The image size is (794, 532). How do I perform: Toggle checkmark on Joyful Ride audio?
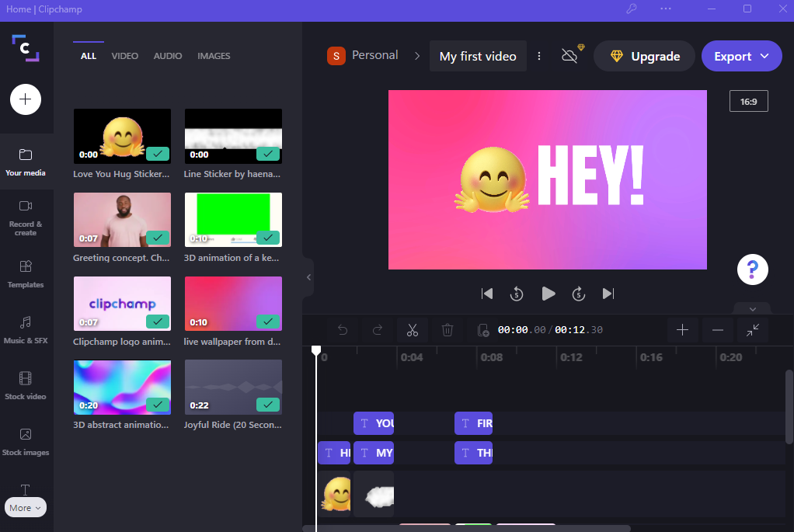pos(269,405)
